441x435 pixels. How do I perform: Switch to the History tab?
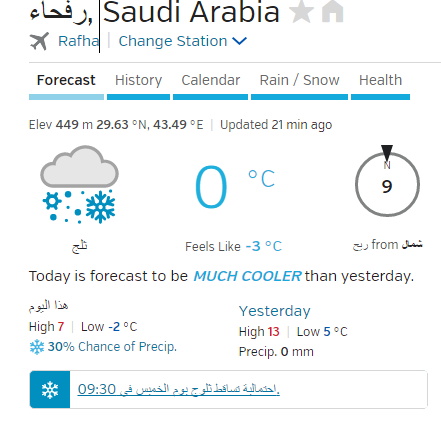pos(139,80)
